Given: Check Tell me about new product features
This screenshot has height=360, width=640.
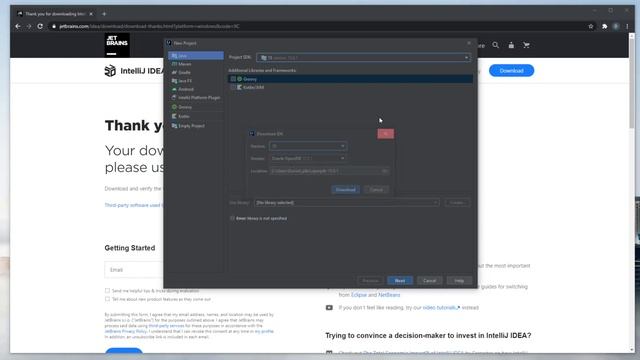Looking at the screenshot, I should (x=107, y=299).
